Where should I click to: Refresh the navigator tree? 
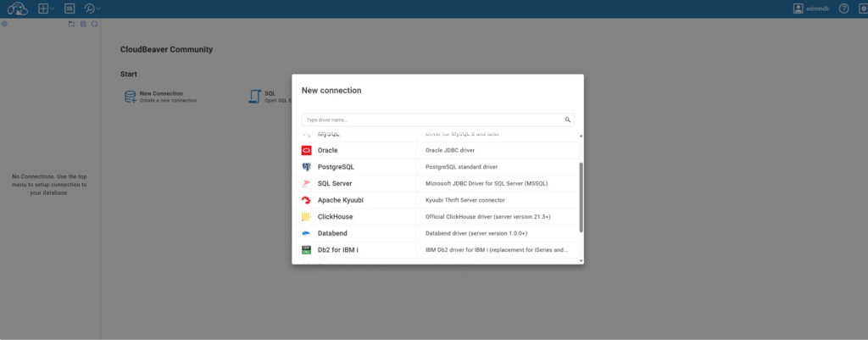click(95, 24)
